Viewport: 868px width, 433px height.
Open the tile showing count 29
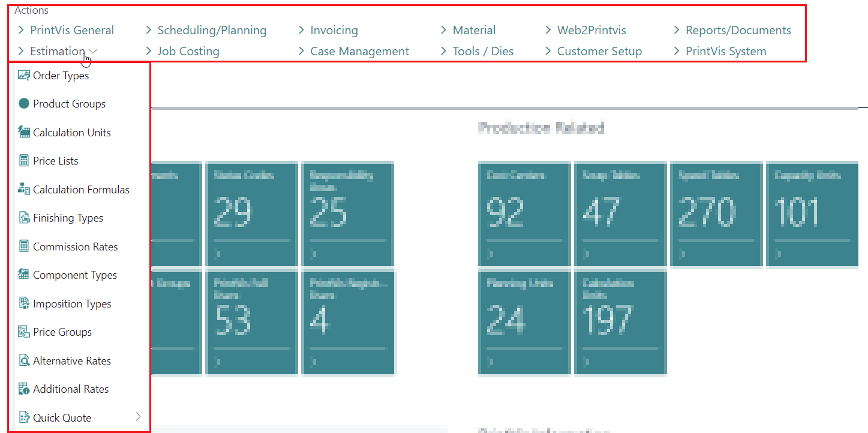tap(251, 214)
